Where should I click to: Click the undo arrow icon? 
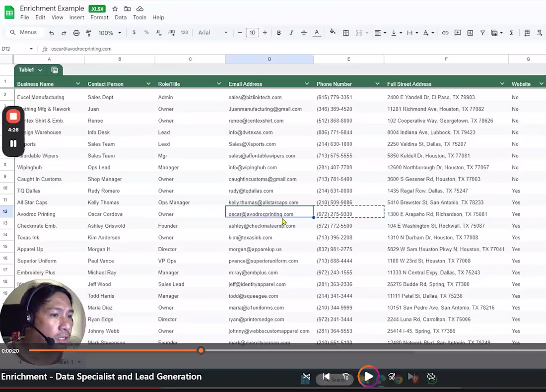[52, 33]
